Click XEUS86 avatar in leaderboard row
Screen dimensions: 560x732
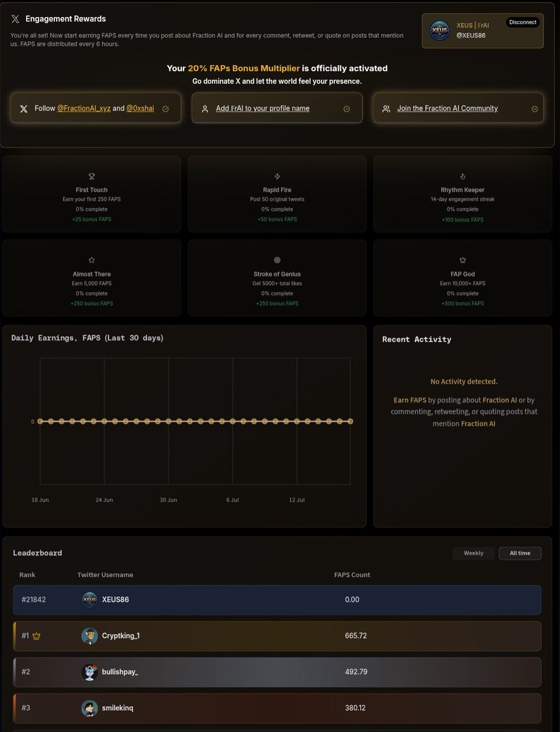pos(90,600)
